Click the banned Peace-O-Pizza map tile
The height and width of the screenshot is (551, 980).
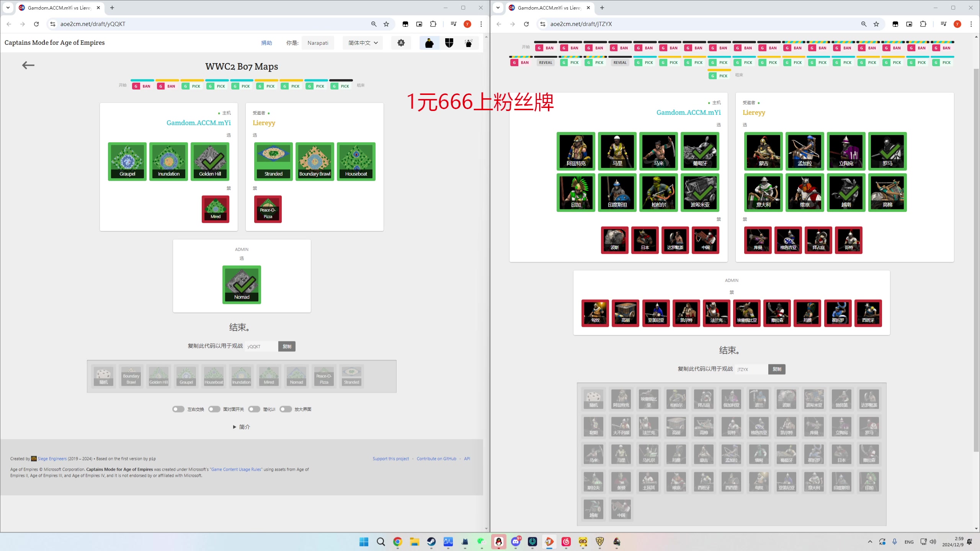tap(268, 209)
